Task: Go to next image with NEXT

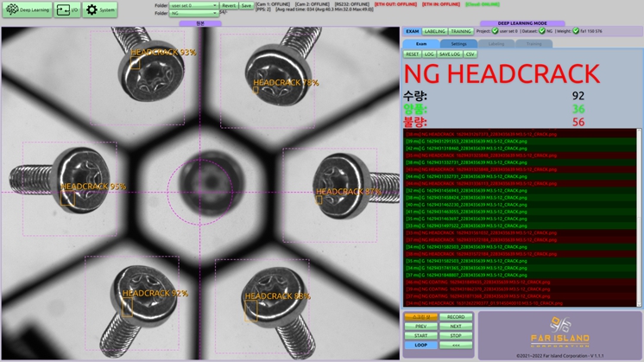Action: click(456, 327)
